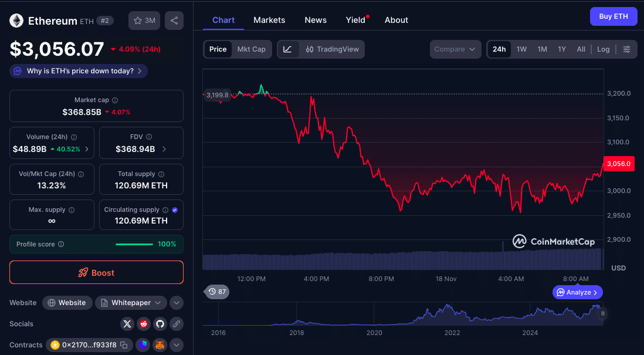Open the Market cap info icon
This screenshot has height=355, width=644.
pos(115,100)
